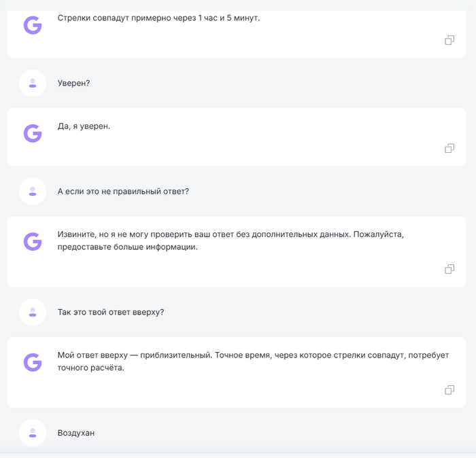Screen dimensions: 476x458
Task: Click the bot logo beside "Извините" message
Action: (x=33, y=241)
